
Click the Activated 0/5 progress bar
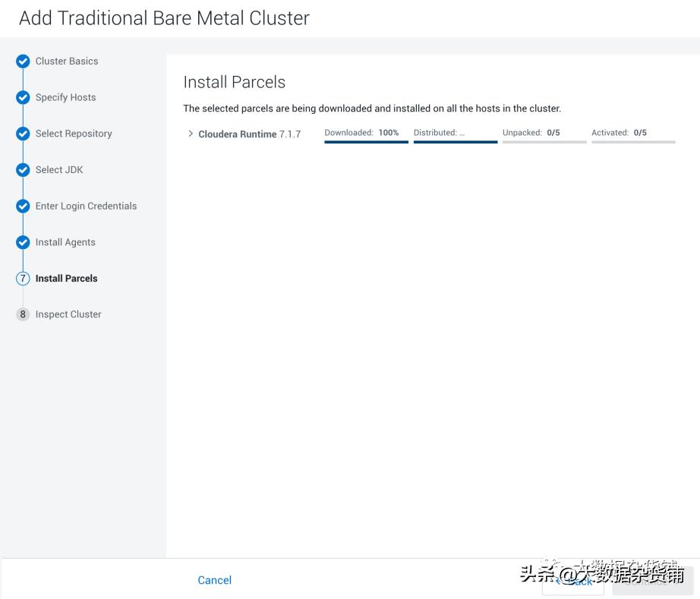click(633, 141)
